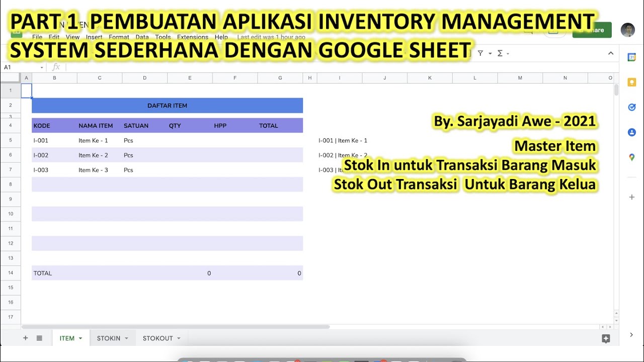This screenshot has height=362, width=644.
Task: Hide the side panel chevron
Action: pyautogui.click(x=632, y=335)
